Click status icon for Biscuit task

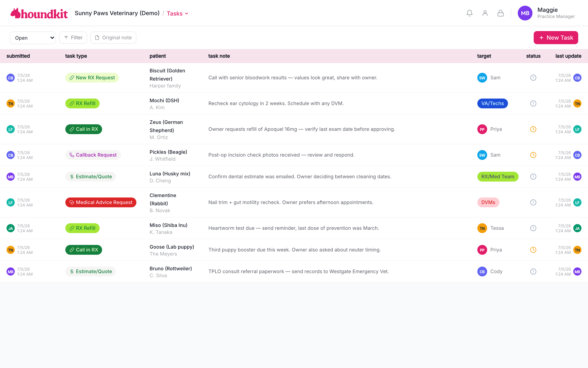click(533, 78)
